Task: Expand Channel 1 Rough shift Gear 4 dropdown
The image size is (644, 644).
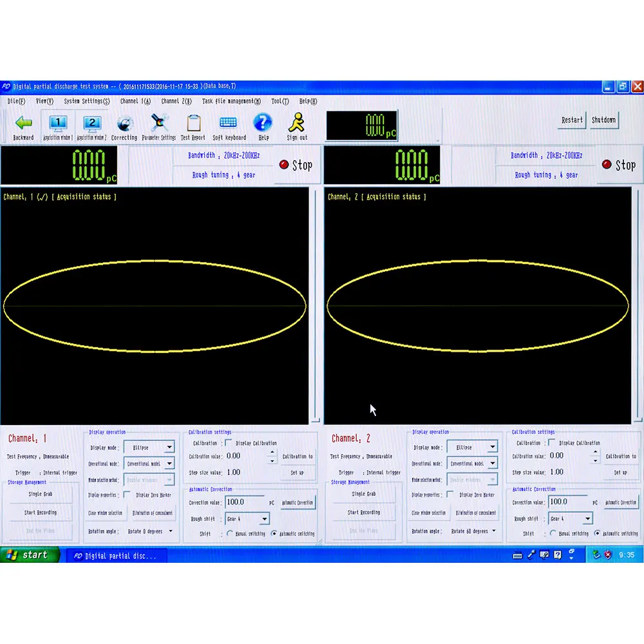Action: (264, 518)
